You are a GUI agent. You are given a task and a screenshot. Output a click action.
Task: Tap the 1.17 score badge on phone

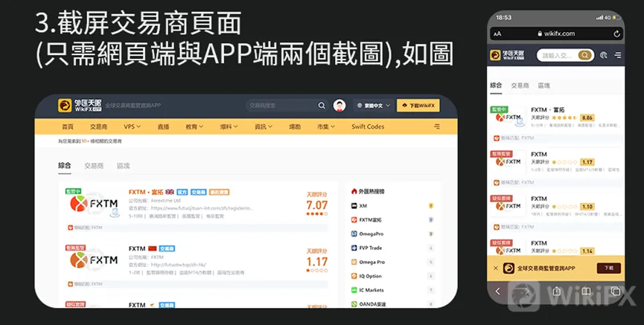click(x=587, y=162)
